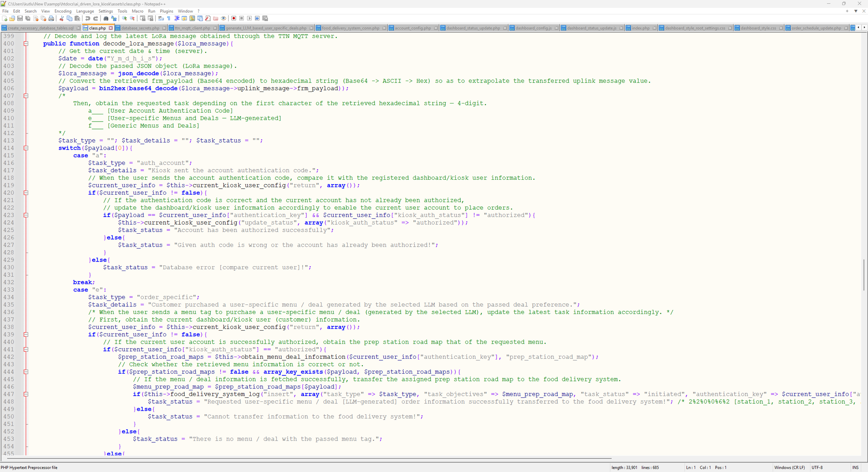Click the Open file toolbar icon
868x472 pixels.
12,18
